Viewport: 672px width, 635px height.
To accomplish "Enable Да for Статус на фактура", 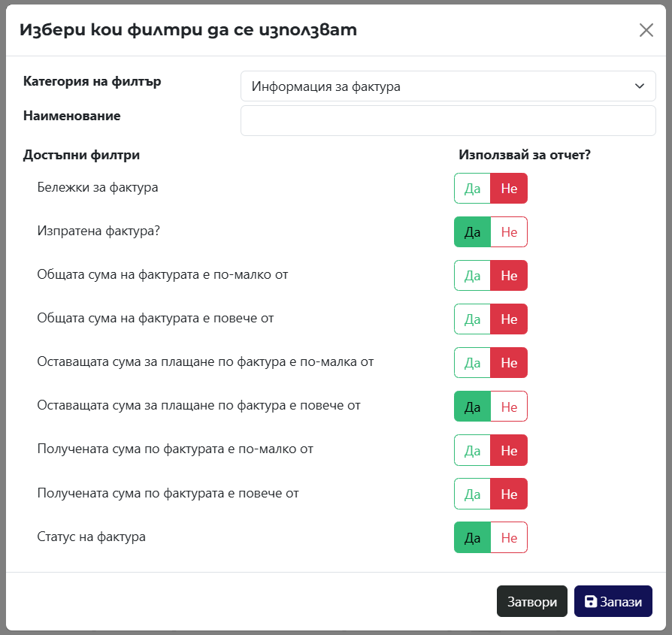I will [x=472, y=538].
